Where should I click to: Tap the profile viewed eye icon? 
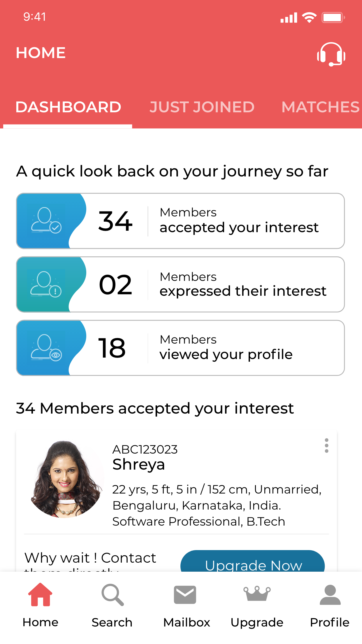[46, 347]
